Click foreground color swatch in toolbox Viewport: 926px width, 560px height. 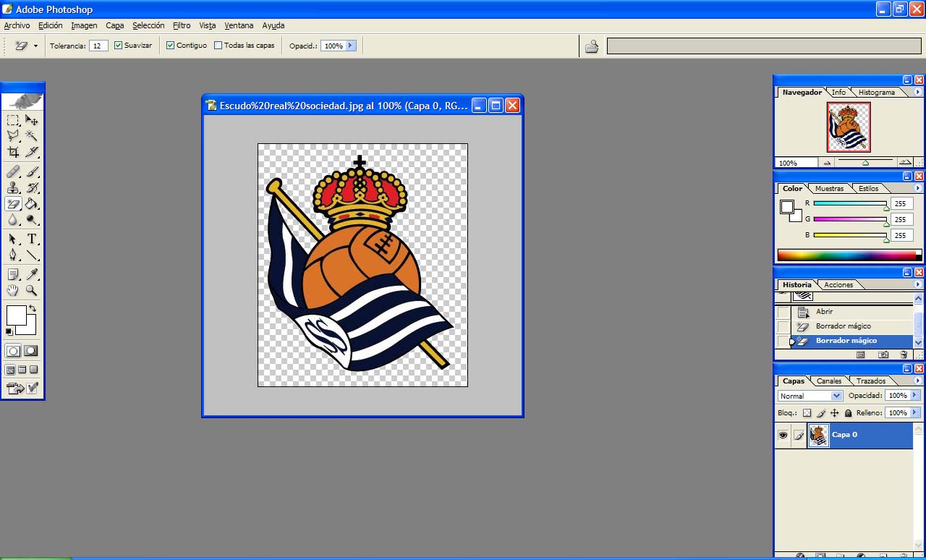[16, 315]
